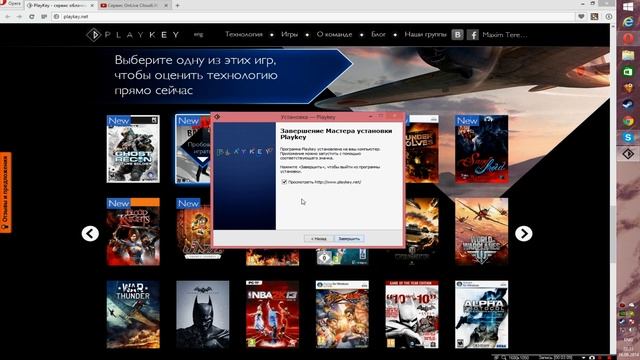This screenshot has width=640, height=360.
Task: Select the War Thunder game cover
Action: (x=133, y=314)
